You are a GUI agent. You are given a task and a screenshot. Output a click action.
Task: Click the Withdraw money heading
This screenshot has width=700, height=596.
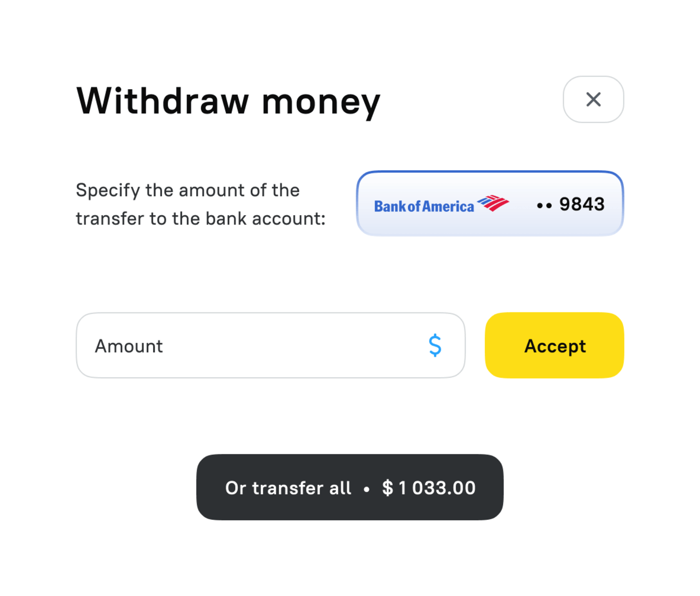228,101
